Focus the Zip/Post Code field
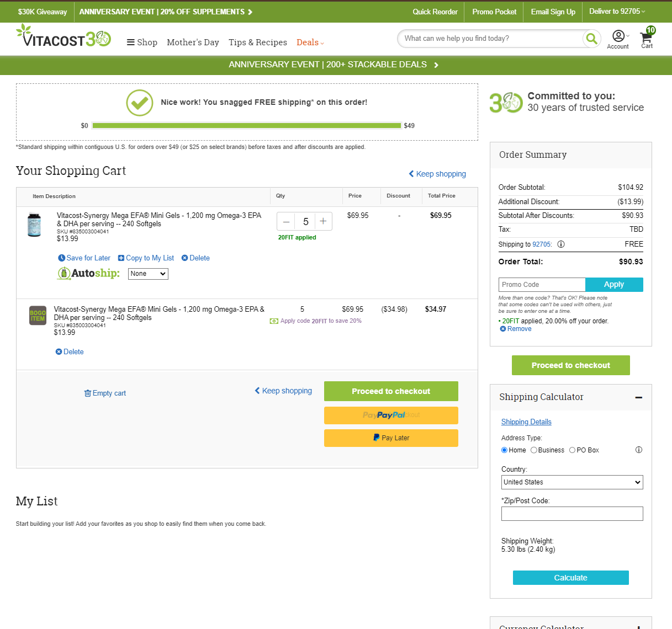 (x=572, y=514)
